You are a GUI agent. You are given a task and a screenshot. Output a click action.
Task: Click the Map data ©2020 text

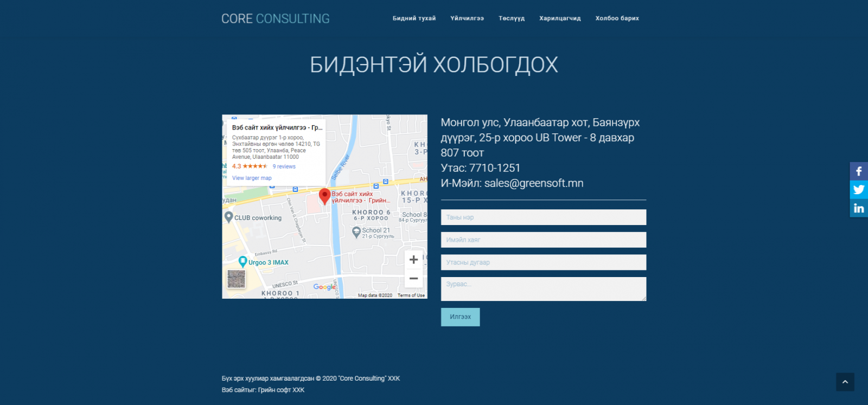click(375, 295)
